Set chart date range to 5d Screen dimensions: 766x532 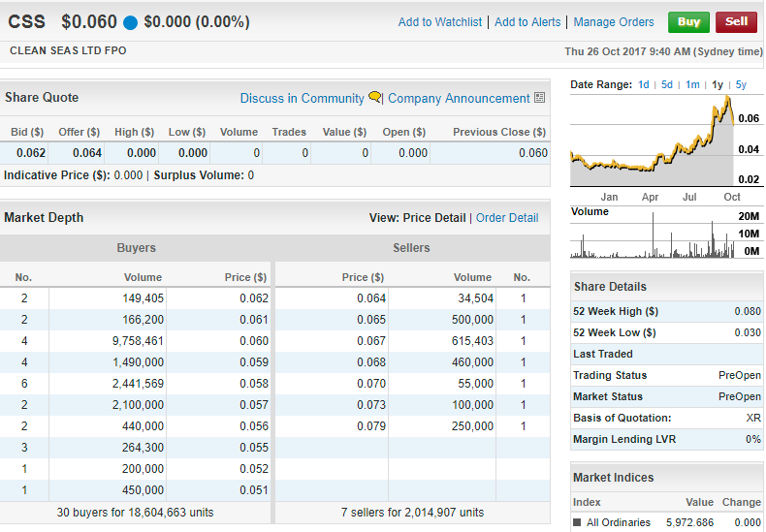[x=667, y=84]
